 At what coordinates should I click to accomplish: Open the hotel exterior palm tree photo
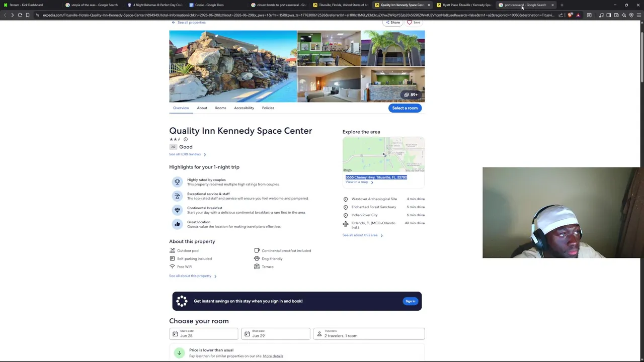[393, 48]
